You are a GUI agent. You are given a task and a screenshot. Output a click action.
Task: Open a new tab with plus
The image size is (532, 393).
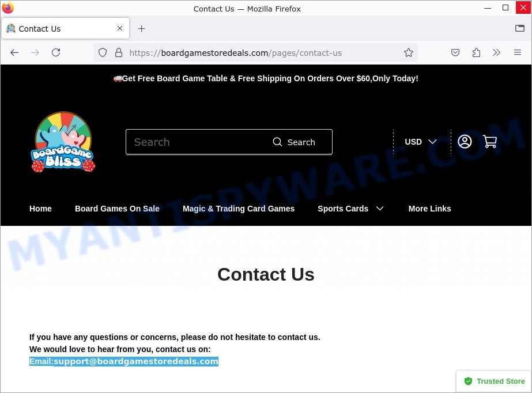[141, 29]
